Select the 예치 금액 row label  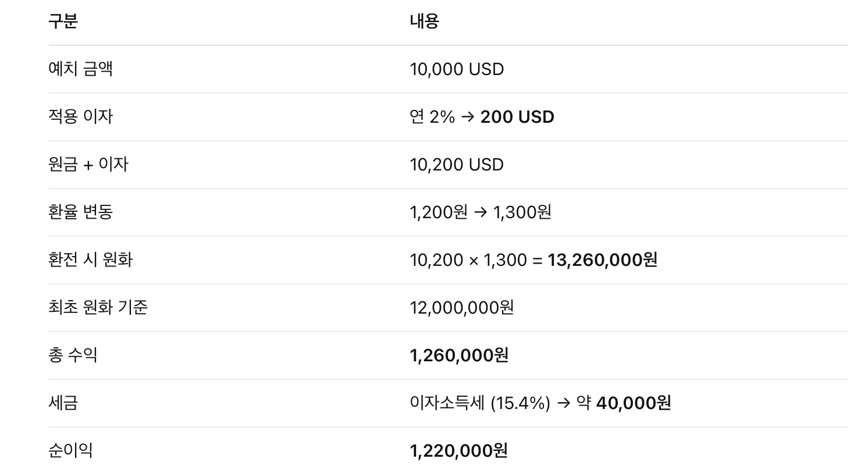(x=80, y=69)
